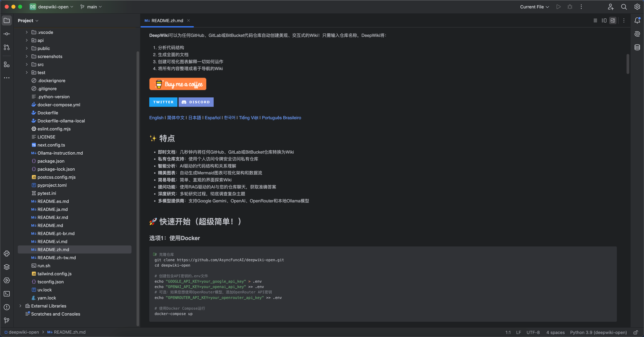This screenshot has height=337, width=644.
Task: Open the AI Assistant spiral icon
Action: (637, 34)
